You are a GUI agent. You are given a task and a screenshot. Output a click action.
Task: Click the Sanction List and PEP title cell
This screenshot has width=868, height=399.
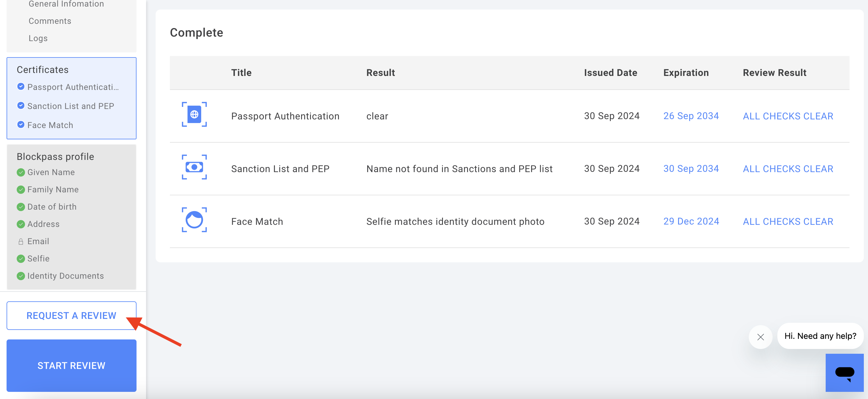tap(280, 169)
